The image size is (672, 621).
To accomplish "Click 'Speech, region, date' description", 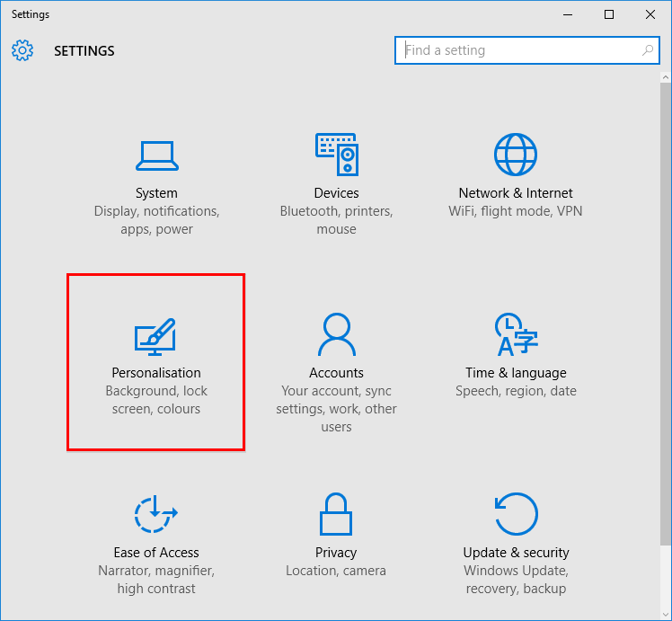I will (x=516, y=391).
